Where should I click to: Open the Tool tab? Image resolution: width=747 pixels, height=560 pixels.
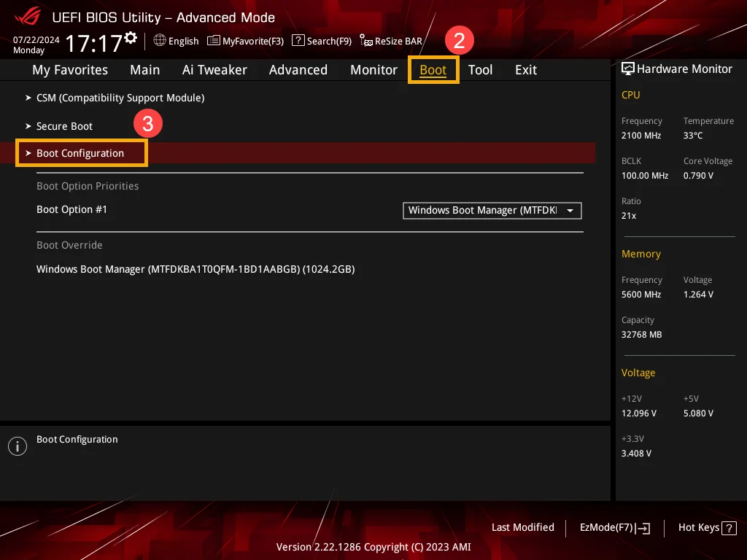pos(480,70)
